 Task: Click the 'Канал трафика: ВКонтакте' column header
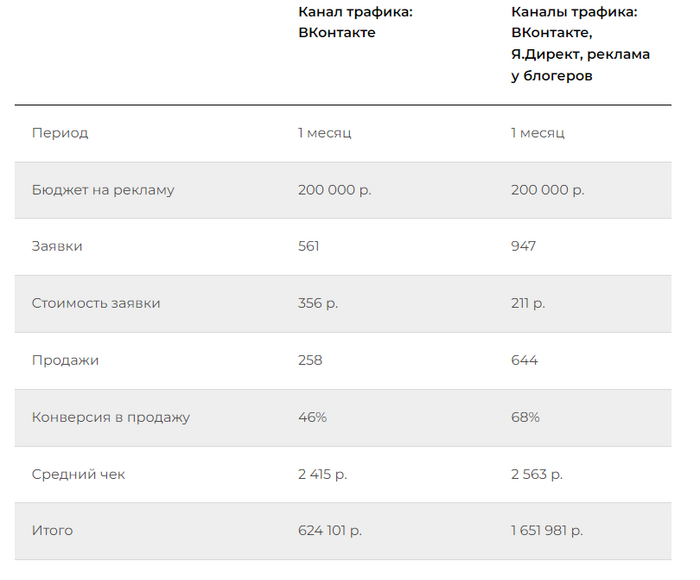tap(355, 22)
